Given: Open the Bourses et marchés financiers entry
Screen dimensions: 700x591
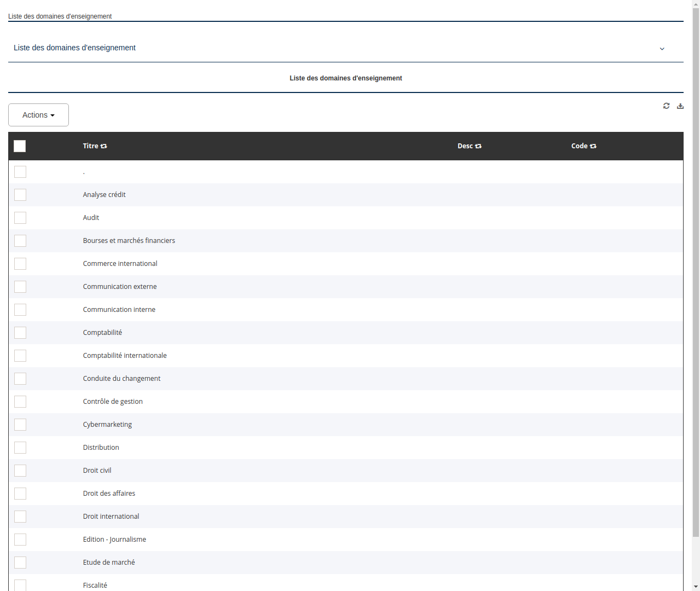Looking at the screenshot, I should [129, 240].
